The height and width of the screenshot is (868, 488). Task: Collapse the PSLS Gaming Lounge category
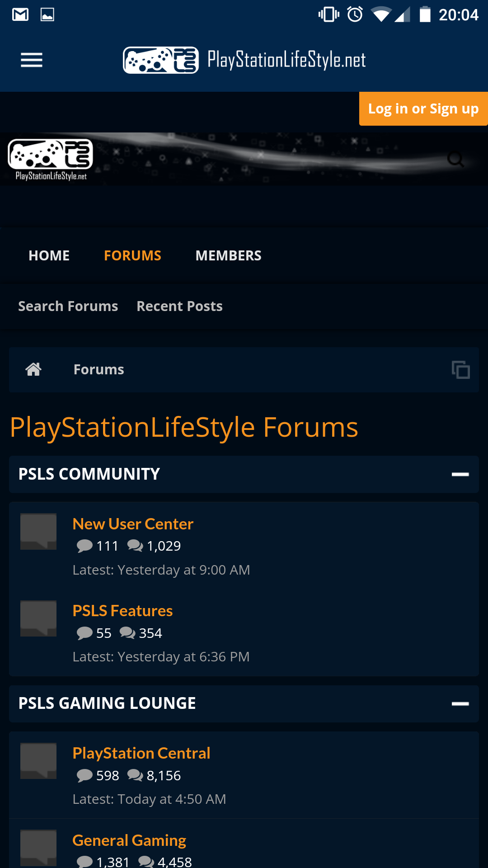click(460, 703)
